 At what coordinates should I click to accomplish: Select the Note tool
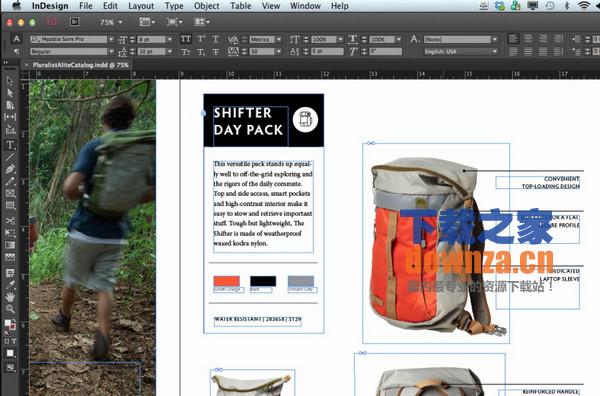tap(10, 272)
